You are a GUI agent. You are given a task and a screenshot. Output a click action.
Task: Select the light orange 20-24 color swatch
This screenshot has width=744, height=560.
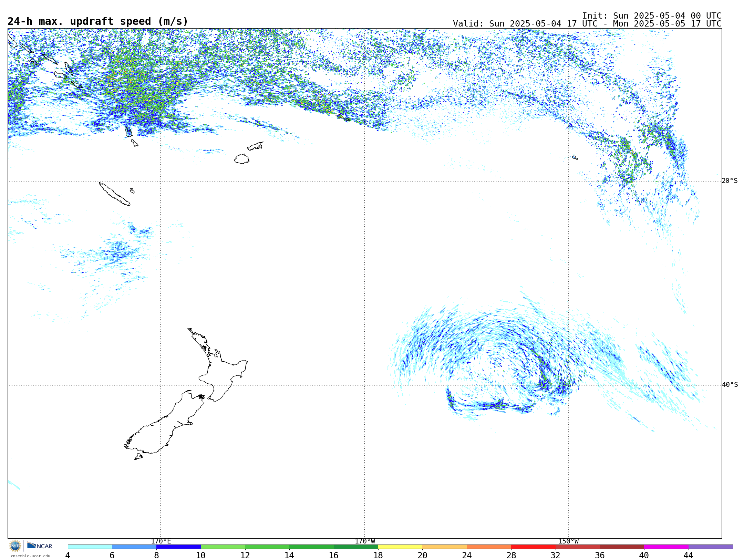point(445,547)
